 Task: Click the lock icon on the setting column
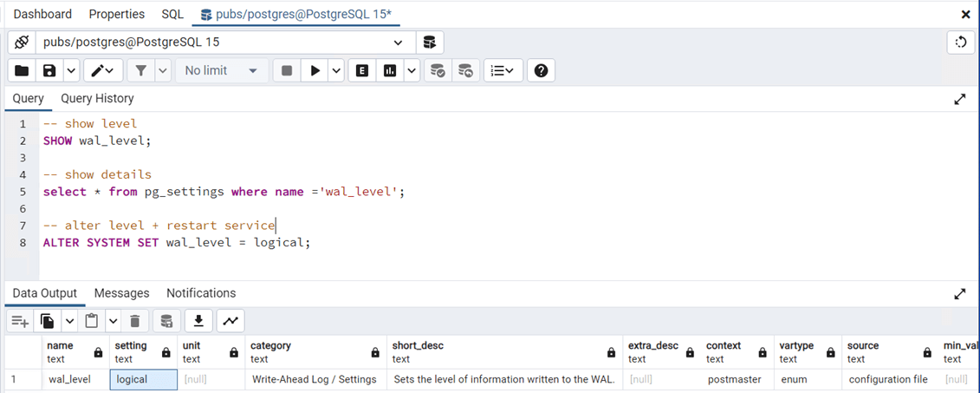coord(166,353)
